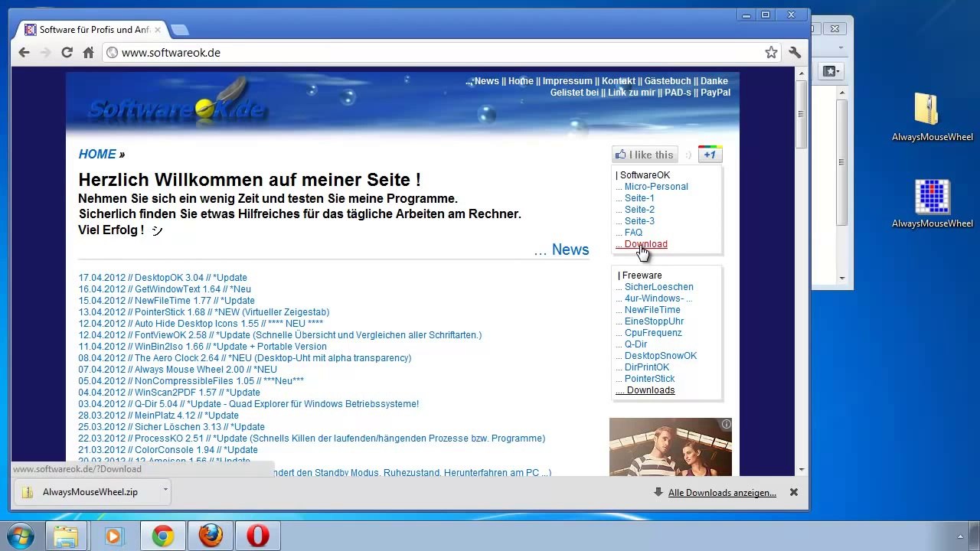The width and height of the screenshot is (980, 551).
Task: Open Kontakt in the top navigation
Action: (x=618, y=81)
